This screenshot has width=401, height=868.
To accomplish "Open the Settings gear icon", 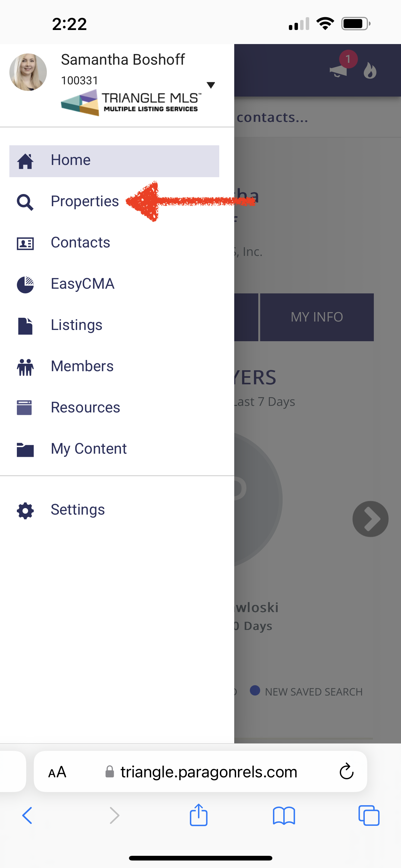I will coord(25,511).
